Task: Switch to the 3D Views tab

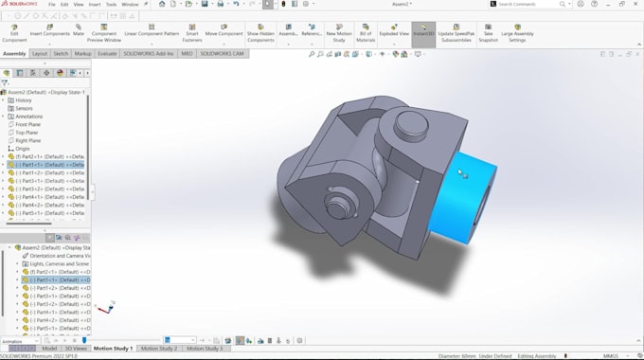Action: [76, 348]
